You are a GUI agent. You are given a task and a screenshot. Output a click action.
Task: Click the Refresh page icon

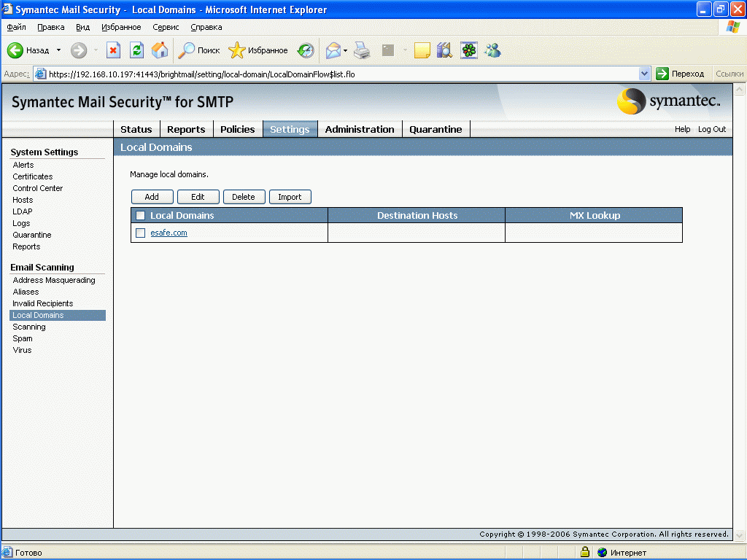pos(136,50)
